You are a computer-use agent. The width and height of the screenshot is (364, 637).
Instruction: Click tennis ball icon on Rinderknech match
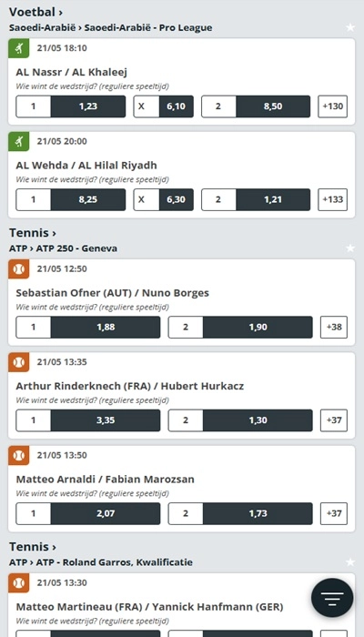[x=19, y=362]
